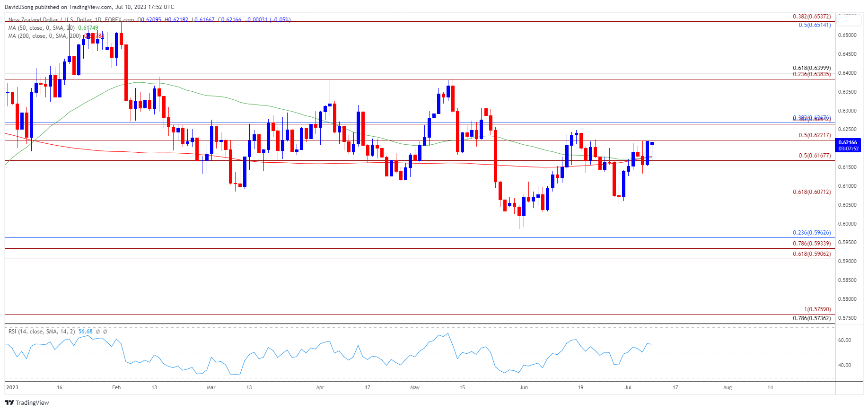
Task: Select the MA 200 indicator legend
Action: (44, 36)
